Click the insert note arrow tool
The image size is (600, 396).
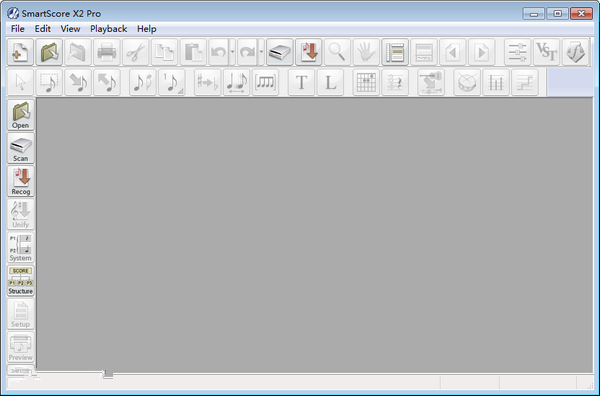coord(78,82)
